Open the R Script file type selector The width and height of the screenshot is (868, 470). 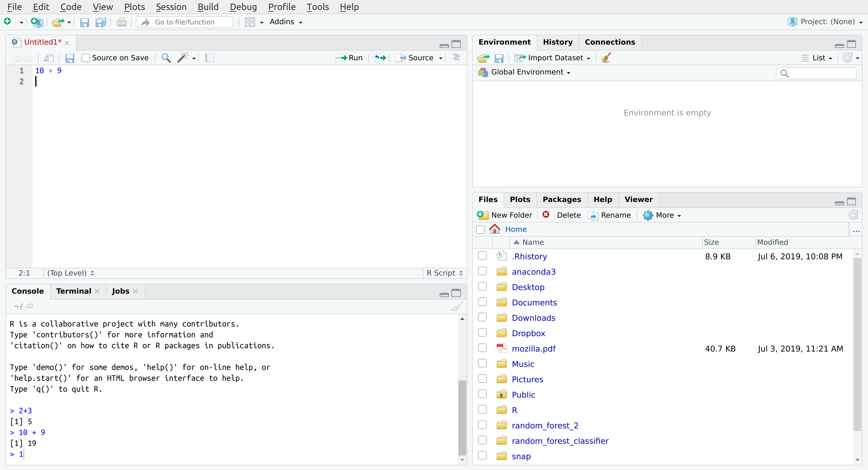445,273
